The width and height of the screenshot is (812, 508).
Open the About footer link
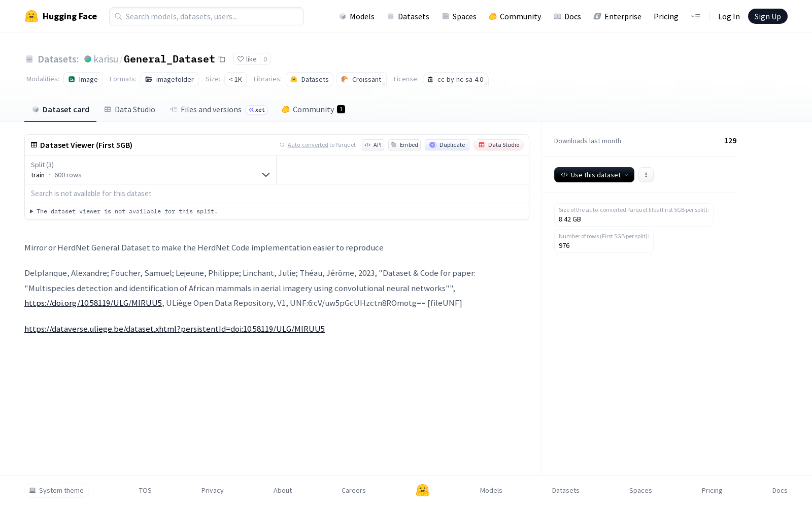[x=283, y=490]
